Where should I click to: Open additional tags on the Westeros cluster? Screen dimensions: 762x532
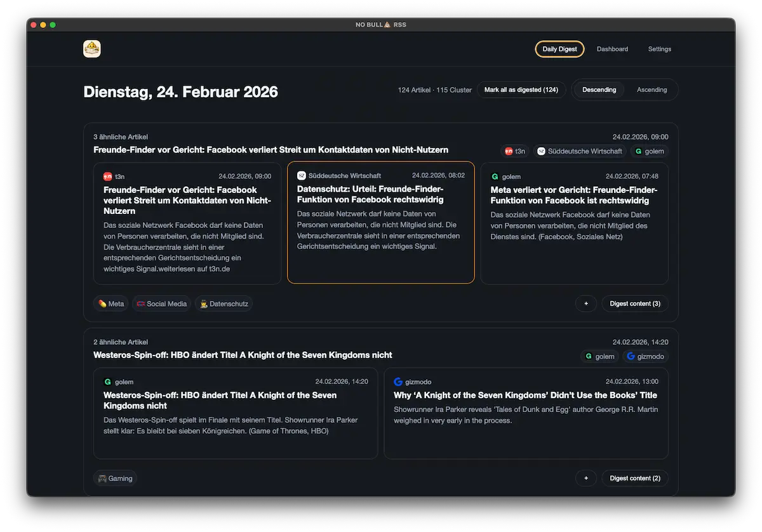coord(585,478)
